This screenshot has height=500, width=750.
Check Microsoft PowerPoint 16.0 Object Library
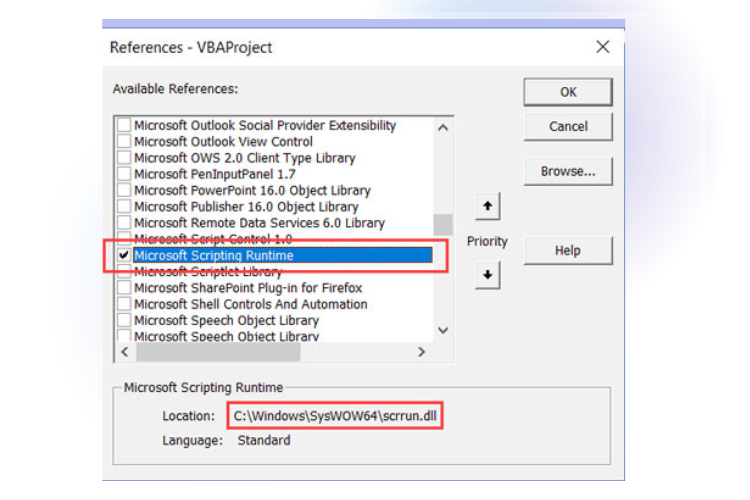[124, 190]
